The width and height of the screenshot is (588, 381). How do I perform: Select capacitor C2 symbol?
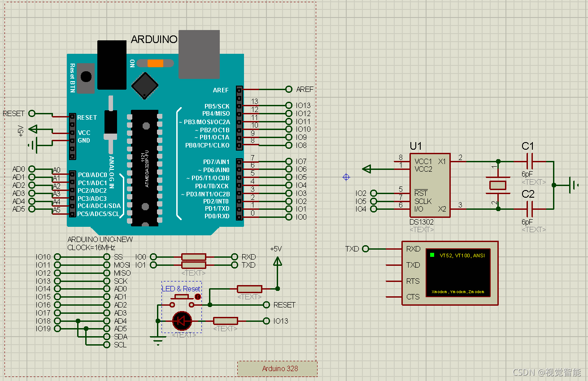(x=529, y=209)
